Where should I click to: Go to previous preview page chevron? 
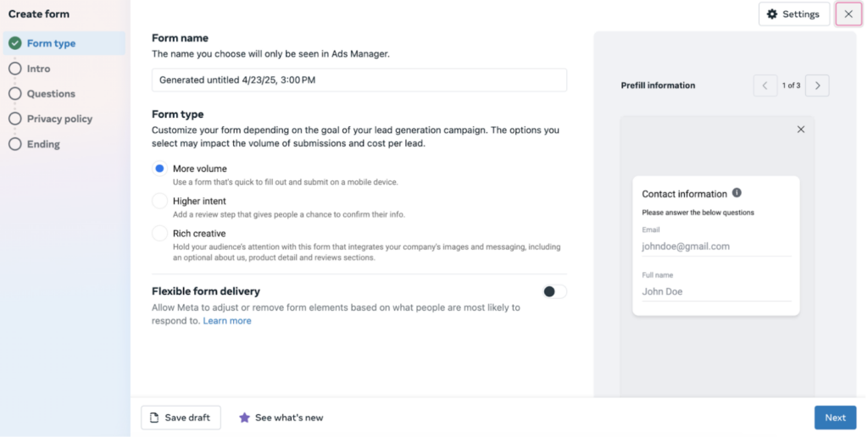tap(765, 86)
